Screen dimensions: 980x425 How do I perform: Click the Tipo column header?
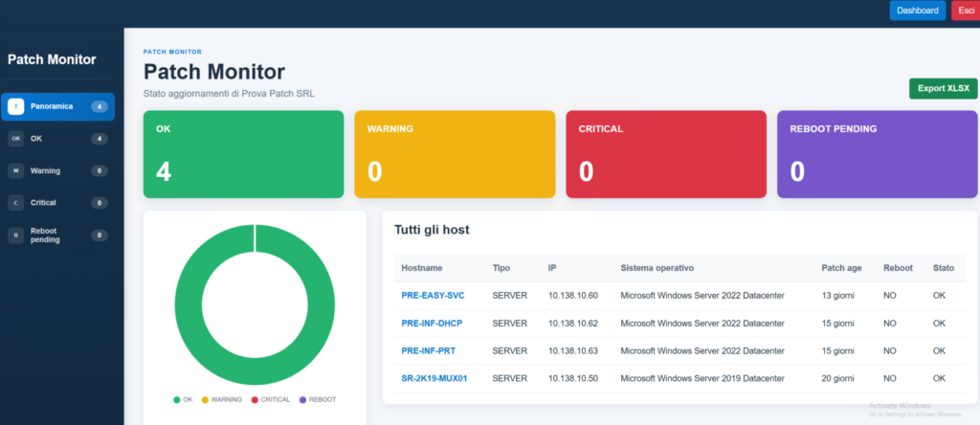tap(501, 268)
